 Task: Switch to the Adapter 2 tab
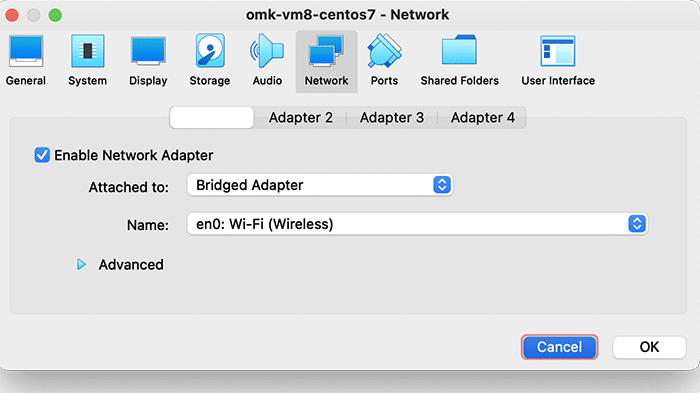[x=300, y=117]
